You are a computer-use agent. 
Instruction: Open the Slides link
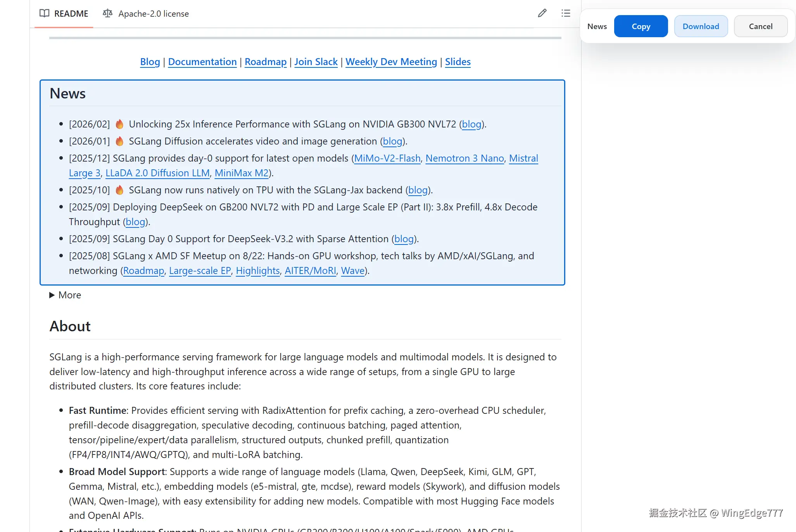pyautogui.click(x=458, y=62)
